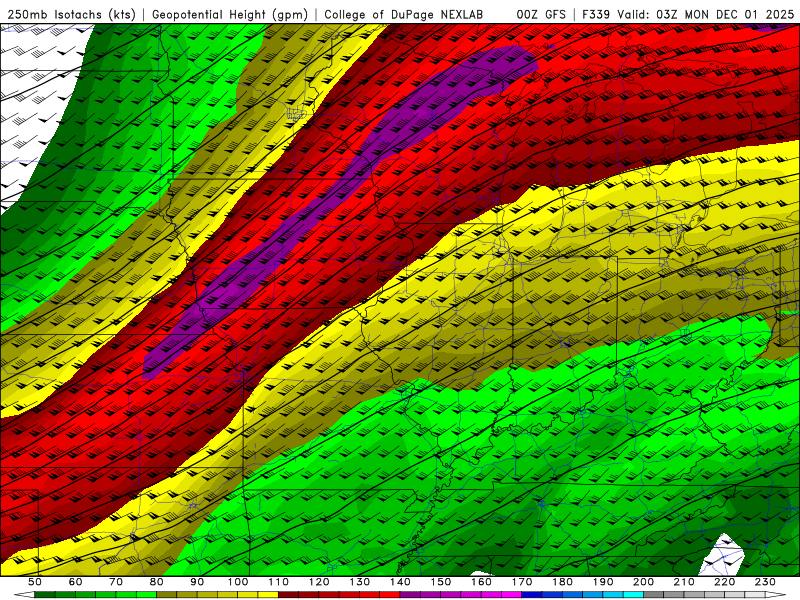Click the "250mb Isotachs (kts)" title text
The height and width of the screenshot is (600, 800).
point(72,15)
